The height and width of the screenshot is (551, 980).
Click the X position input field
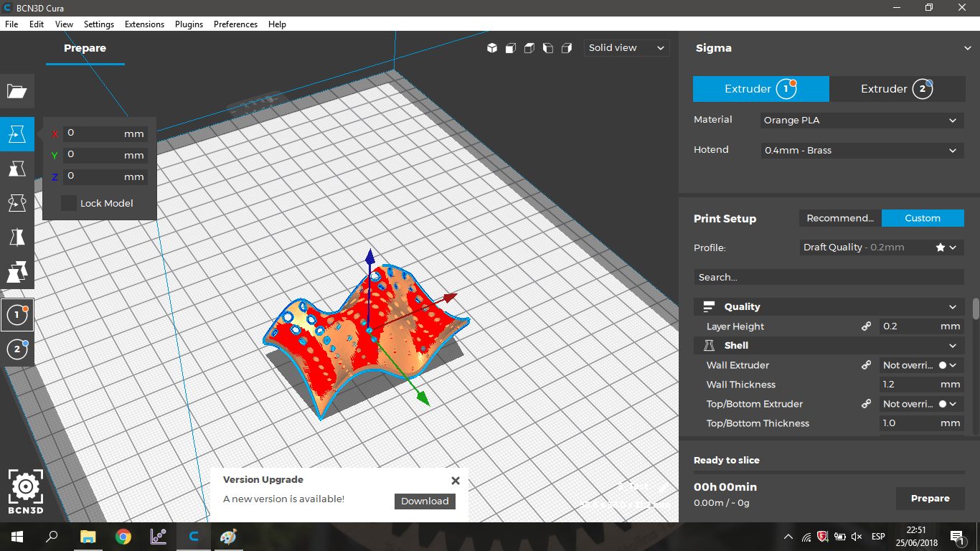point(105,133)
